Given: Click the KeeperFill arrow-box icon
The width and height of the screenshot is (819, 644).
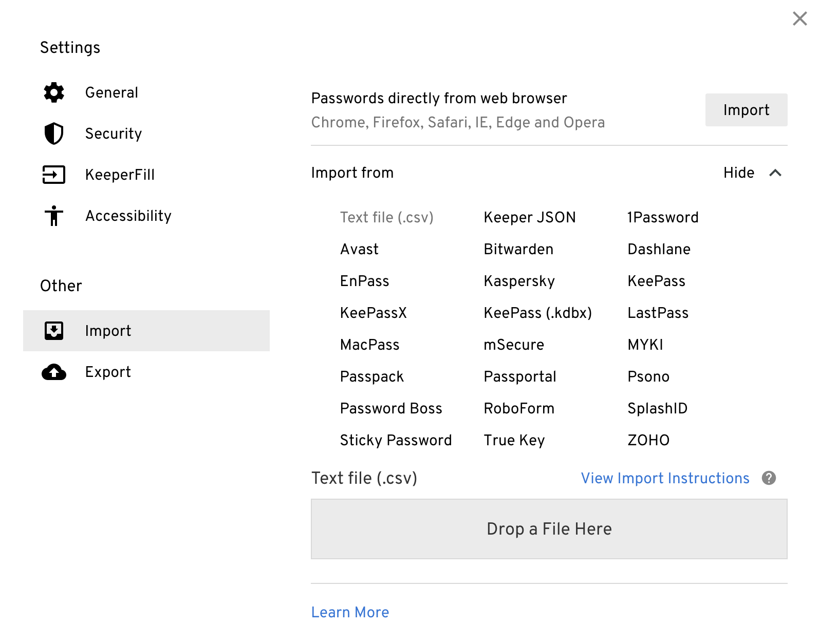Looking at the screenshot, I should pos(54,175).
